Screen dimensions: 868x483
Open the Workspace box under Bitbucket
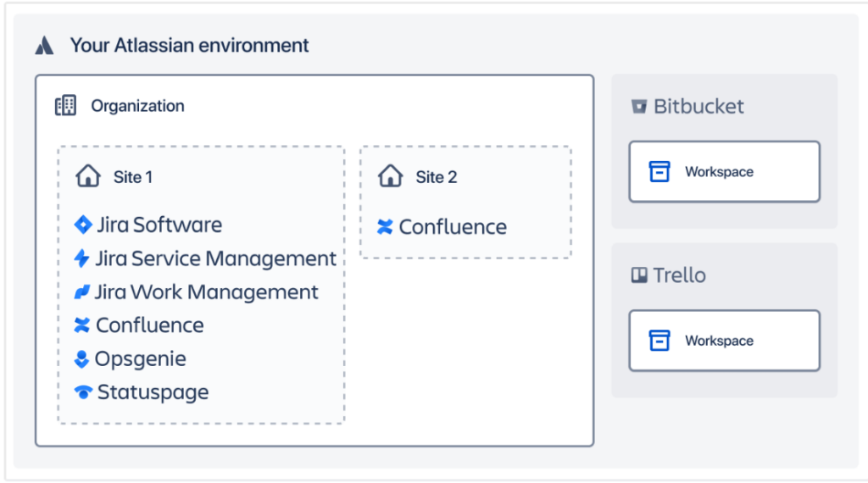pos(724,172)
